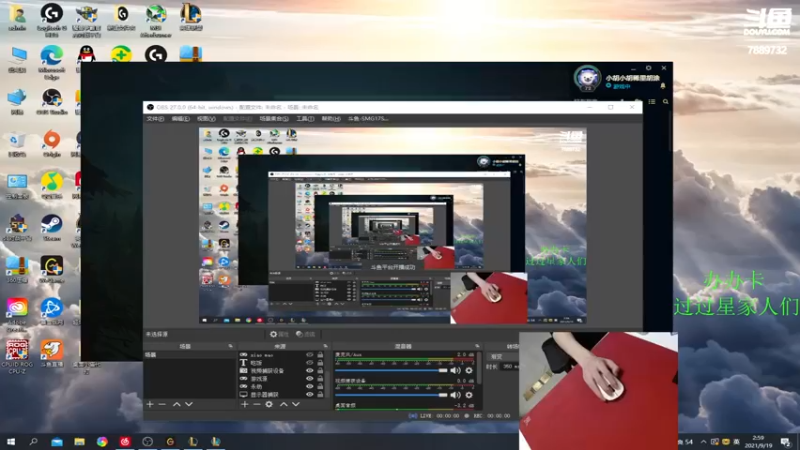Open the League of Legends desktop icon

pyautogui.click(x=191, y=17)
